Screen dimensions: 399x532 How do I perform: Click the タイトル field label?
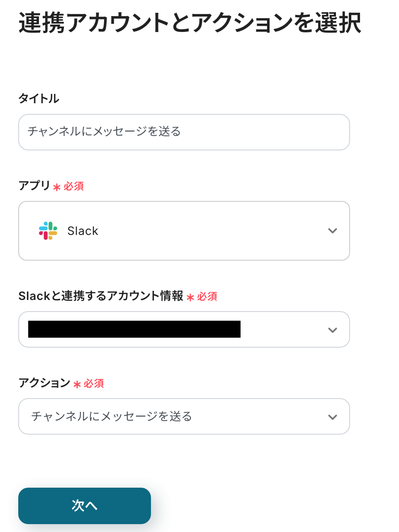point(39,99)
